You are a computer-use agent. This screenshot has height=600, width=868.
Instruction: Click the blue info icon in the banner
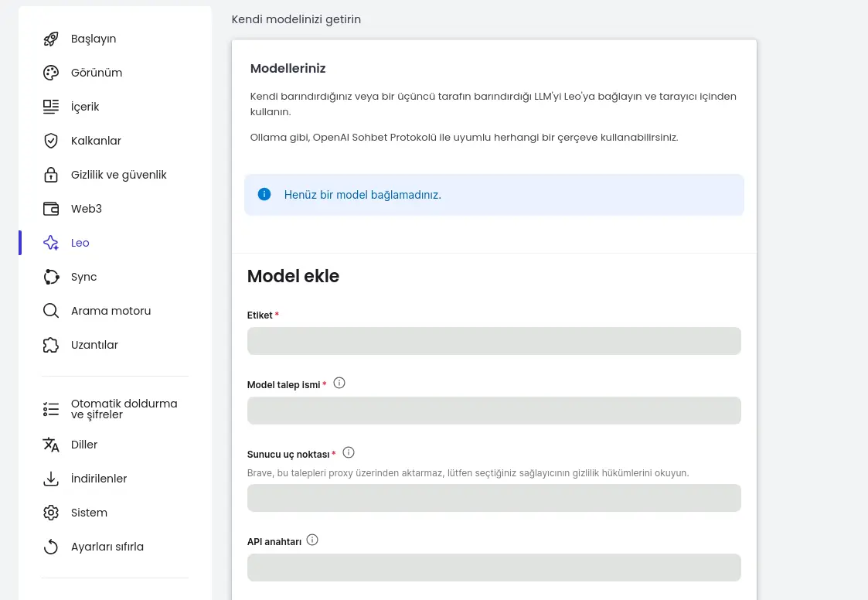(x=264, y=195)
